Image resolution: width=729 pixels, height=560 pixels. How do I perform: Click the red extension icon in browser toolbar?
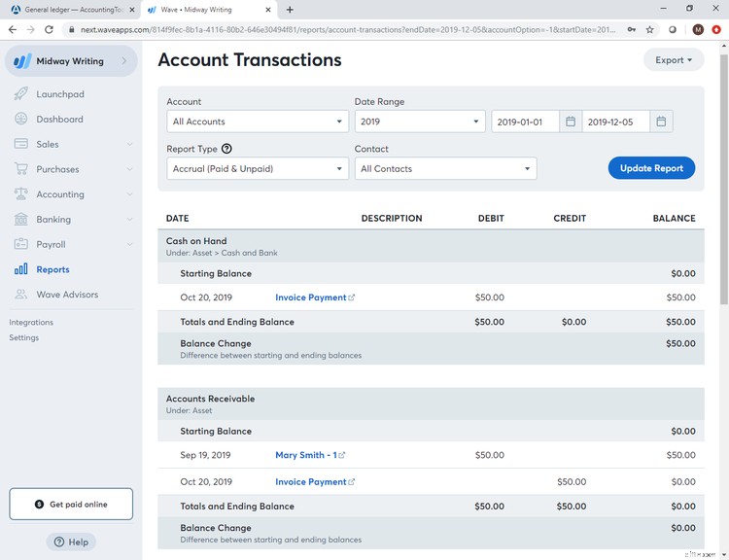[716, 30]
